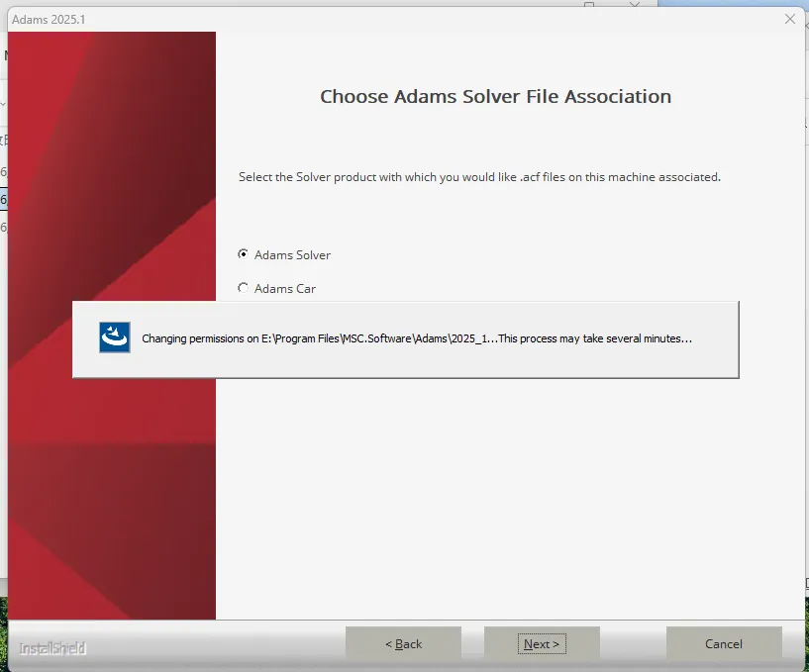Click the 'Changing permissions on E:\Program Files' message
Image resolution: width=809 pixels, height=672 pixels.
(x=417, y=338)
